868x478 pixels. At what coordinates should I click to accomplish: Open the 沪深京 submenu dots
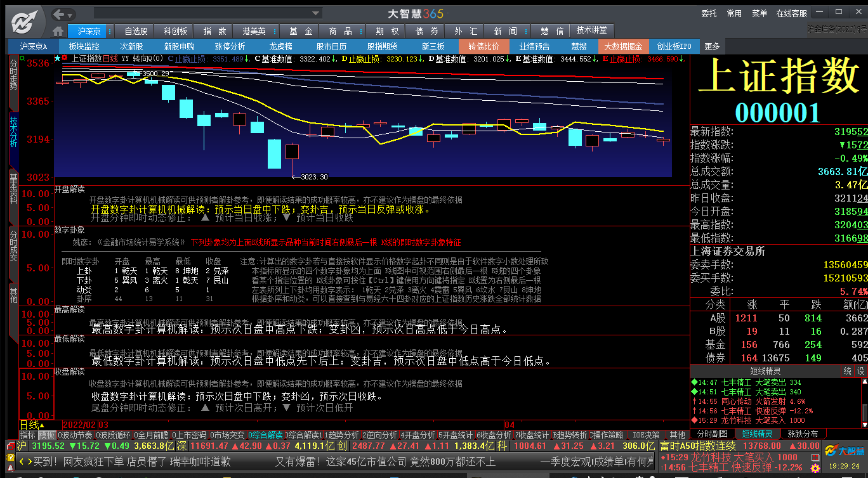[x=109, y=31]
